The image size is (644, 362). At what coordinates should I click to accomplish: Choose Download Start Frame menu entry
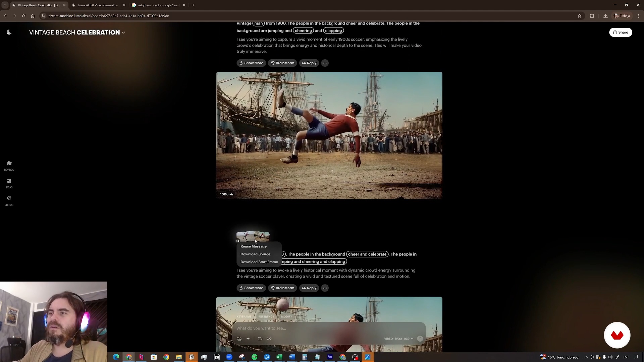(259, 262)
